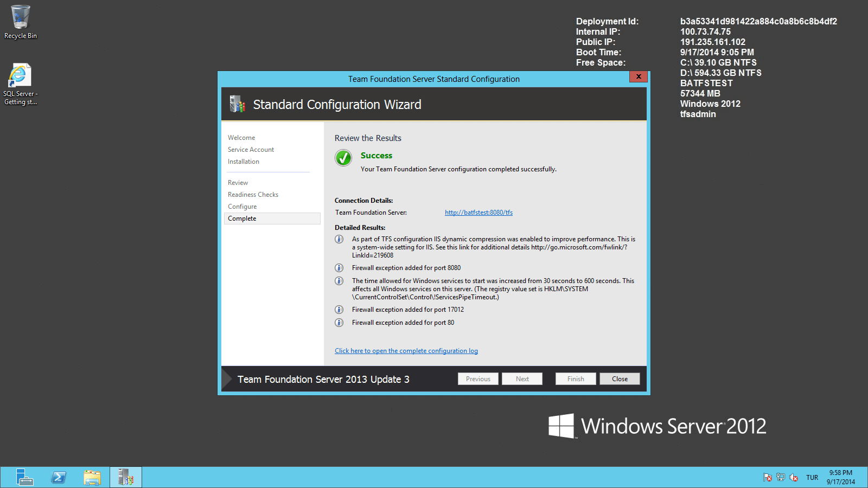The width and height of the screenshot is (868, 488).
Task: Select the TFS Configuration wizard taskbar icon
Action: [x=125, y=477]
